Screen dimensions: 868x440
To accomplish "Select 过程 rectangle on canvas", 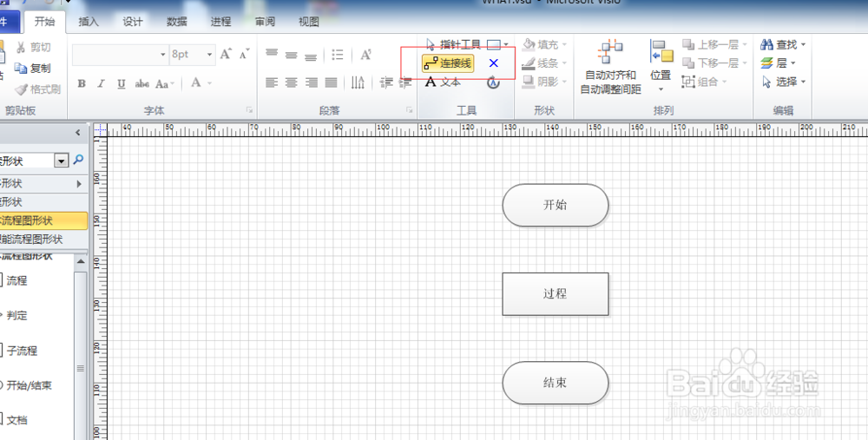I will pos(556,294).
